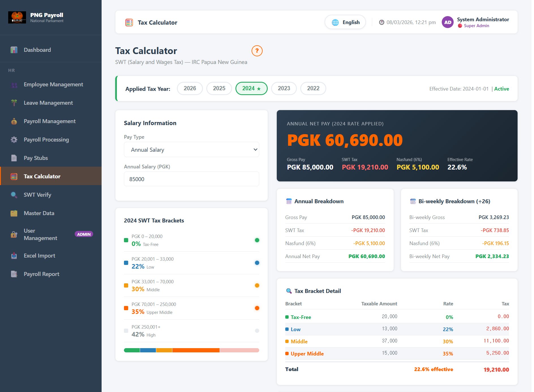
Task: Click the Payroll Management money bag icon
Action: tap(14, 121)
